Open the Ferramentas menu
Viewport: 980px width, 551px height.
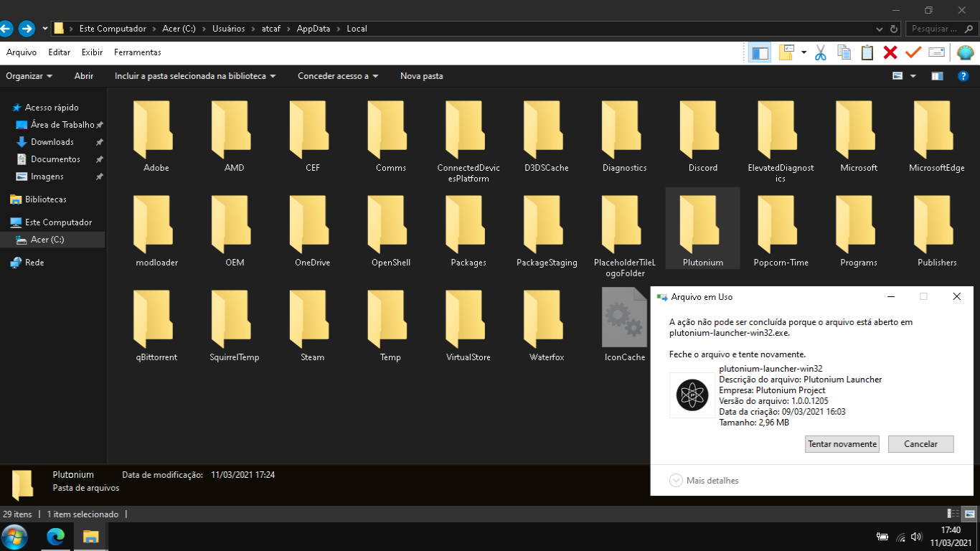click(x=138, y=52)
